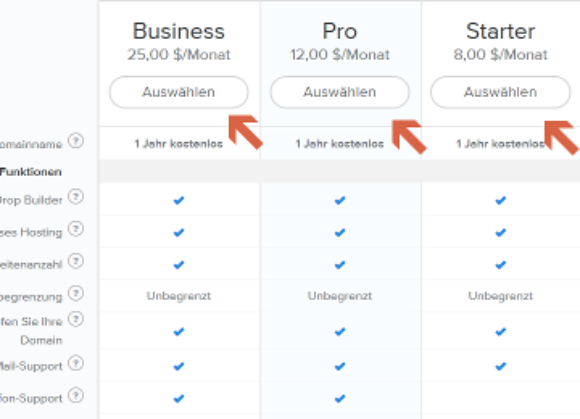This screenshot has width=580, height=419.
Task: Choose the Starter plan Auswählen button
Action: pos(500,92)
